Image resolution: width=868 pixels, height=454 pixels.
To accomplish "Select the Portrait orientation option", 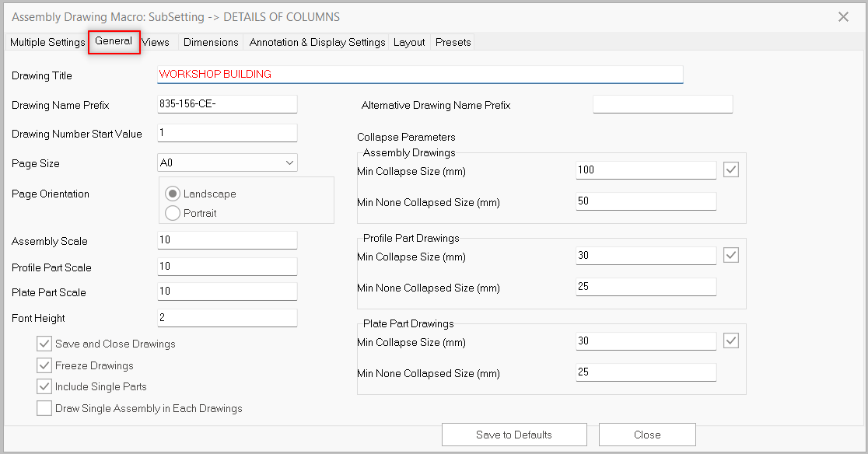I will click(x=173, y=213).
